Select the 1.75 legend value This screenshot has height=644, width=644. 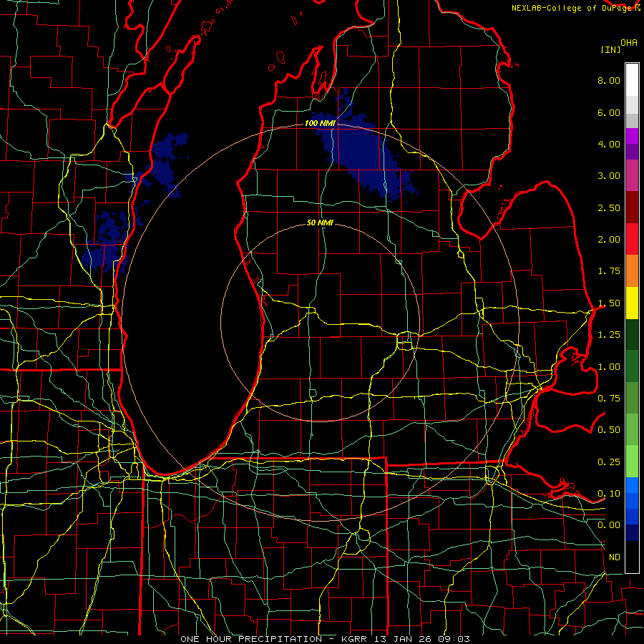point(609,271)
